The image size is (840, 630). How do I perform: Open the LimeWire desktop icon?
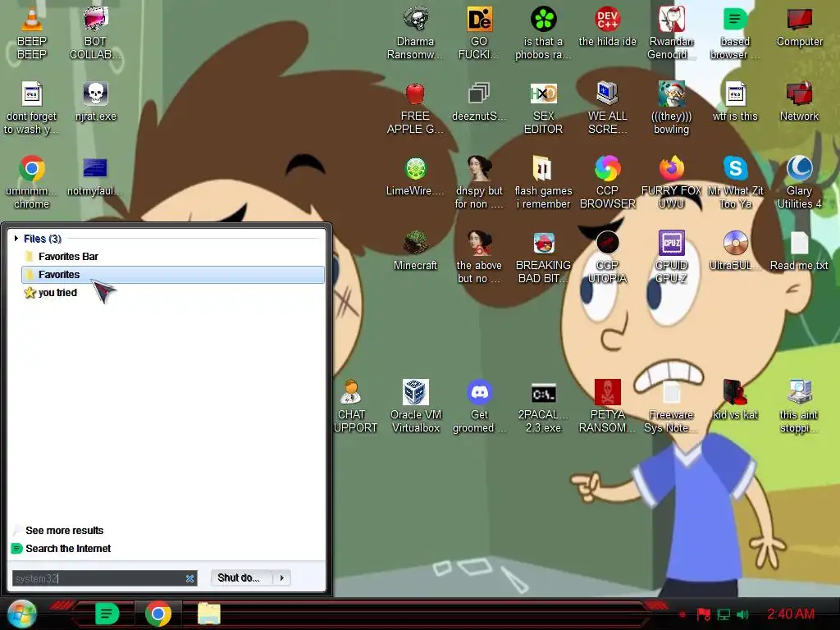pyautogui.click(x=415, y=169)
